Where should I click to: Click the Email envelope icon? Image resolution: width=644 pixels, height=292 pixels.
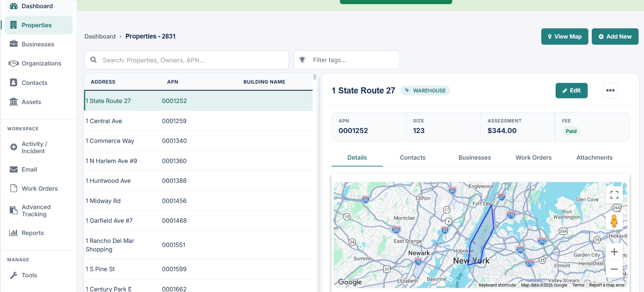14,170
